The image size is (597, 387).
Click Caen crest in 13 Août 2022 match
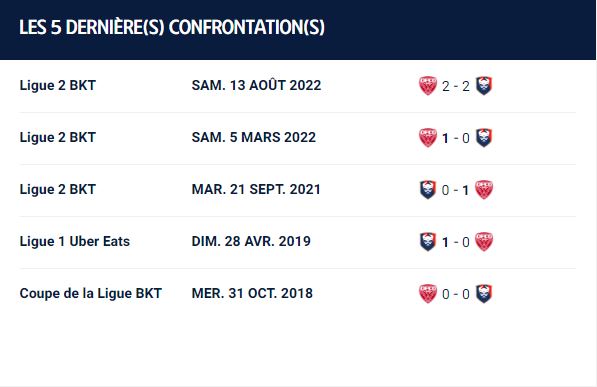coord(484,86)
